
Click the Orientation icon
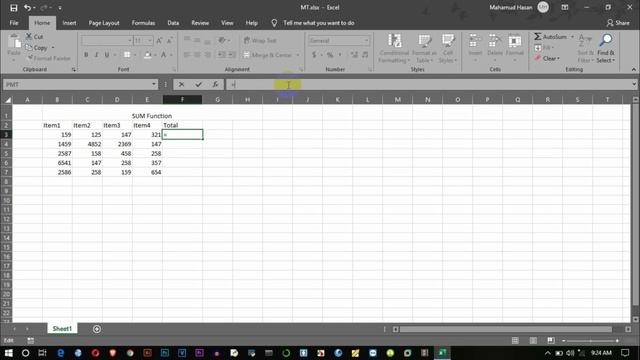(x=222, y=40)
